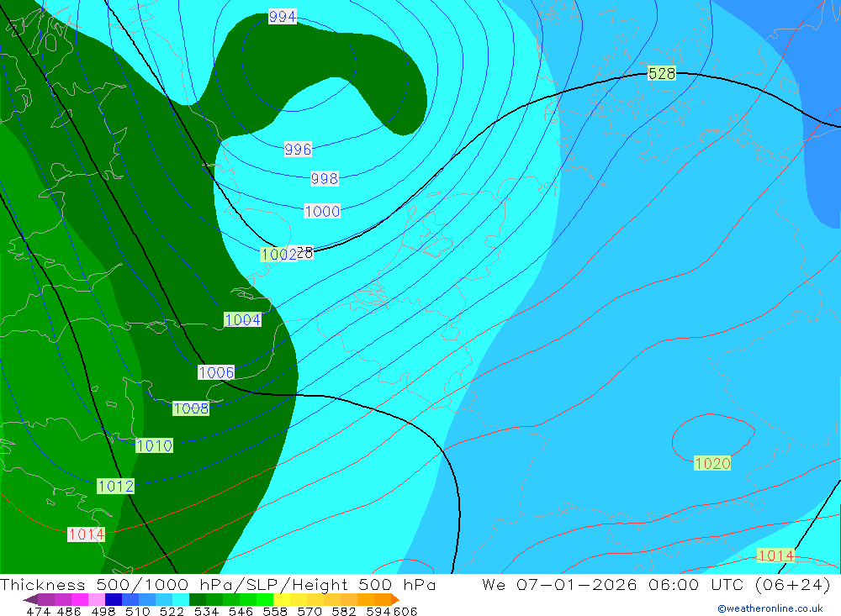Image resolution: width=841 pixels, height=616 pixels.
Task: Open the weatheronline.co.uk copyright link
Action: coord(770,608)
